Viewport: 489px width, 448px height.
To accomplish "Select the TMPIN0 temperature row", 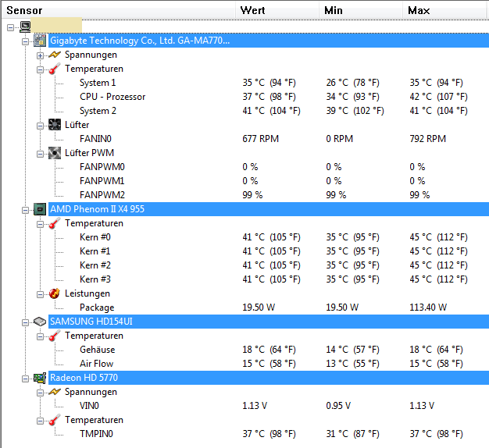I will 284,434.
